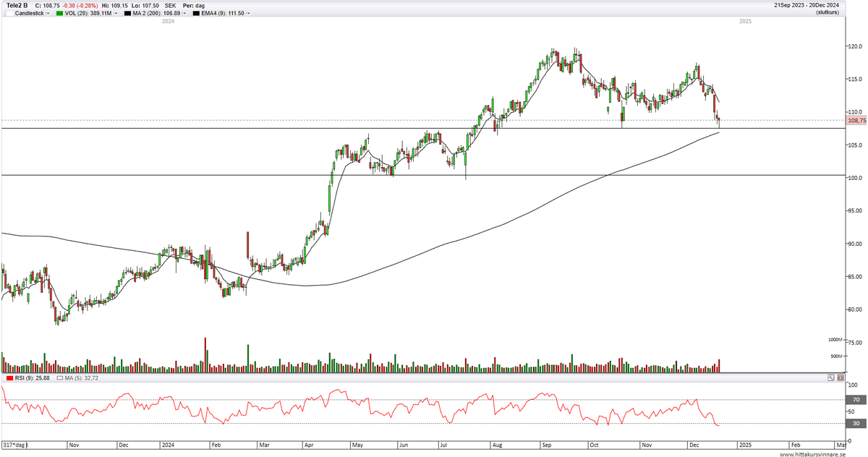This screenshot has height=457, width=868.
Task: Click the white Candlestick color swatch
Action: tap(9, 13)
